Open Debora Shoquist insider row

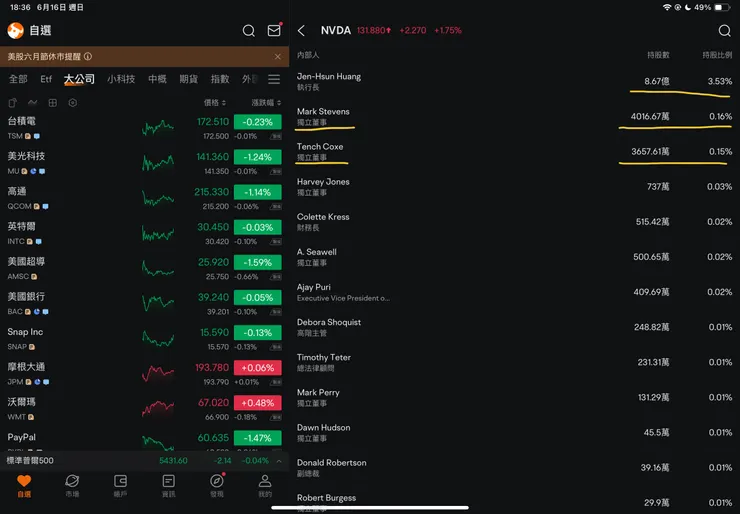coord(514,327)
